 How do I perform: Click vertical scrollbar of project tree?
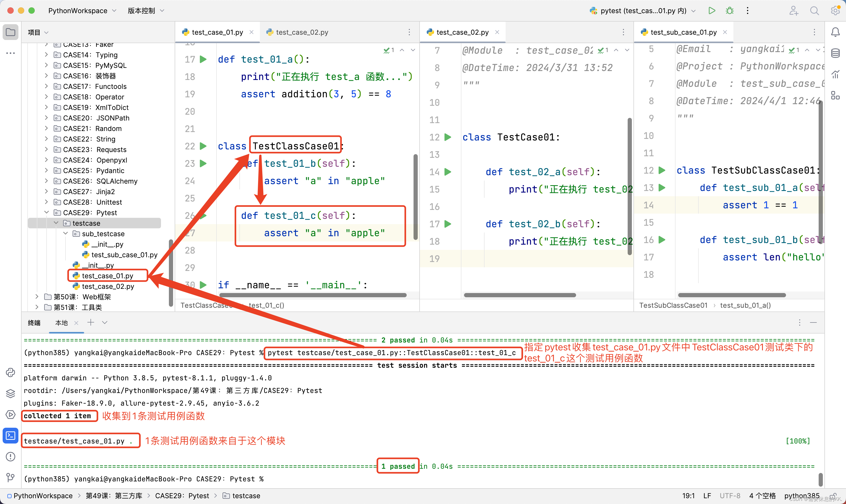tap(170, 273)
